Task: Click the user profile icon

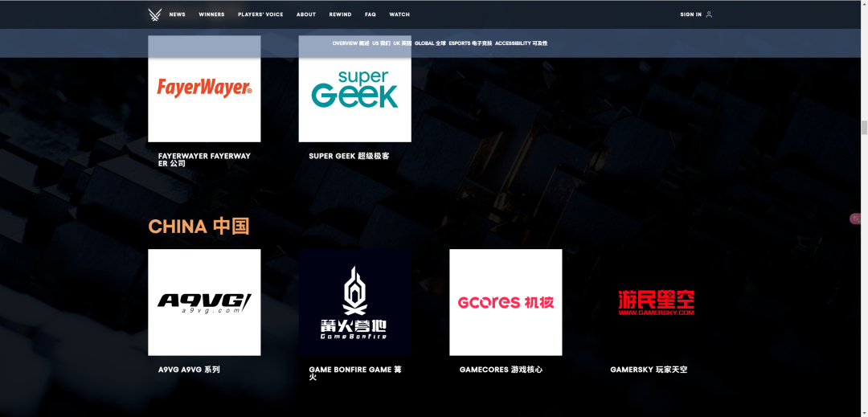Action: click(x=709, y=14)
